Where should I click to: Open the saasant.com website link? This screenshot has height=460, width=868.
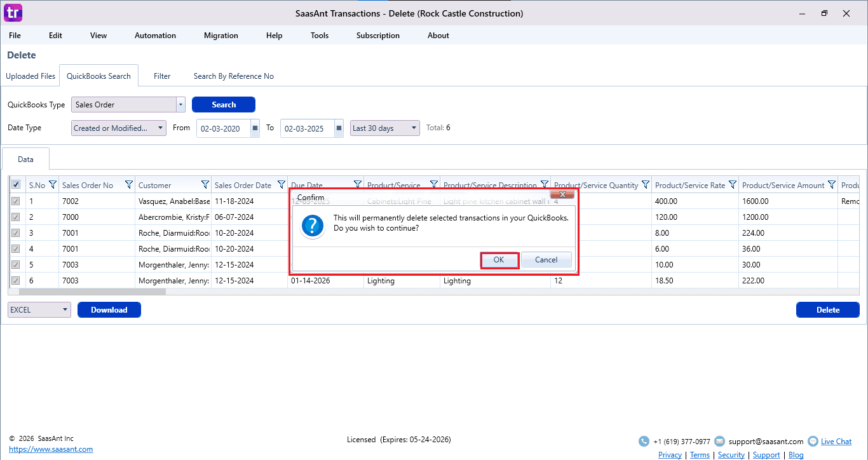click(51, 449)
